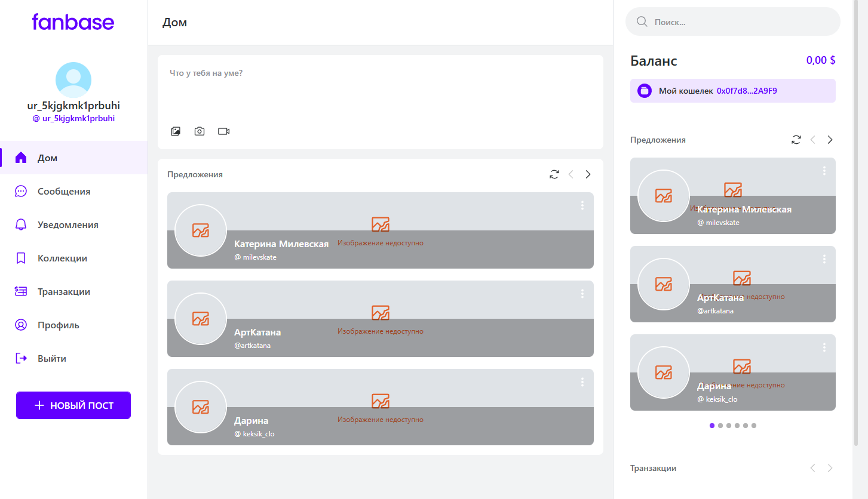
Task: Refresh suggestions in the right sidebar
Action: 796,140
